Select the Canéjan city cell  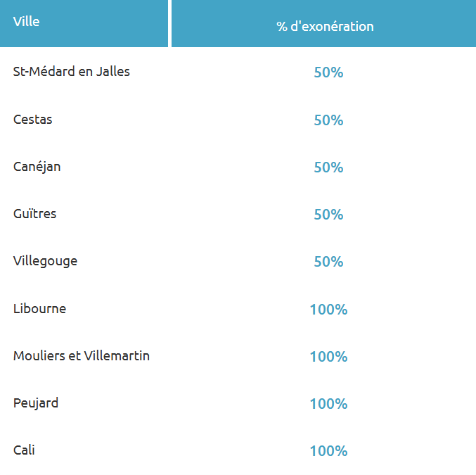(x=37, y=167)
